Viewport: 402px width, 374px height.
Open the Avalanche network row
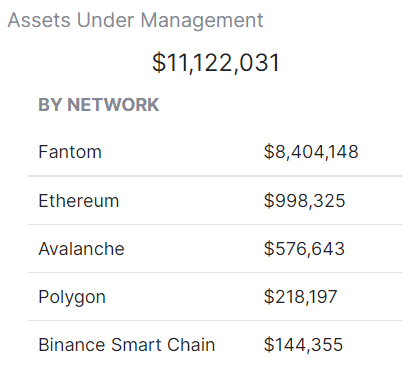pyautogui.click(x=215, y=249)
